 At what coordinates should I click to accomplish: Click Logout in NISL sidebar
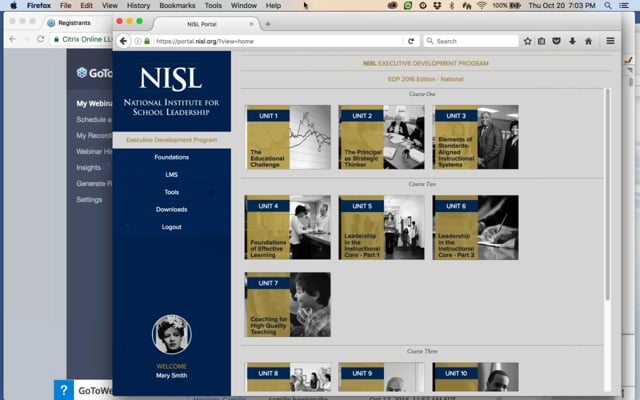171,227
